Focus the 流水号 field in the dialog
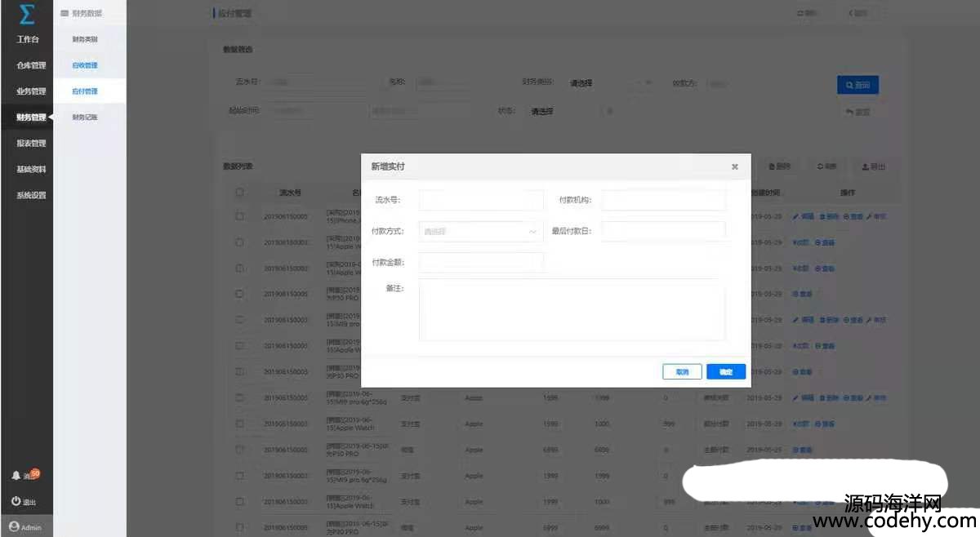Screen dimensions: 980x537 pyautogui.click(x=481, y=201)
